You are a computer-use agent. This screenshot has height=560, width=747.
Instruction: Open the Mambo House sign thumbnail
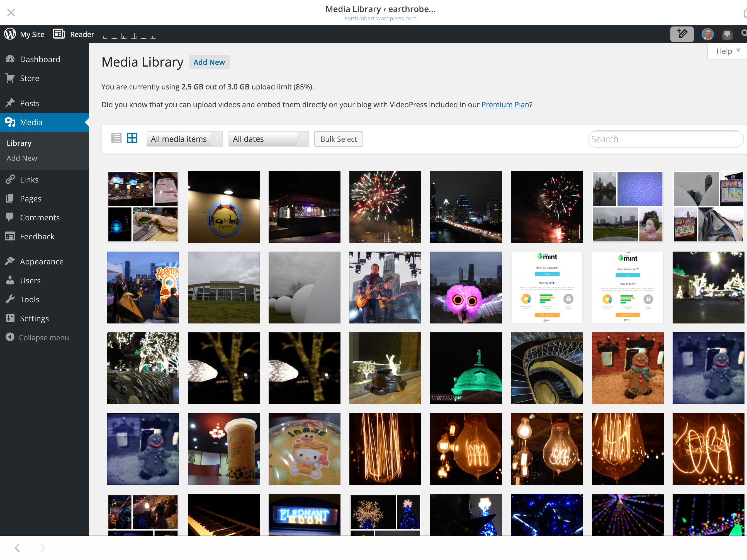tap(223, 207)
